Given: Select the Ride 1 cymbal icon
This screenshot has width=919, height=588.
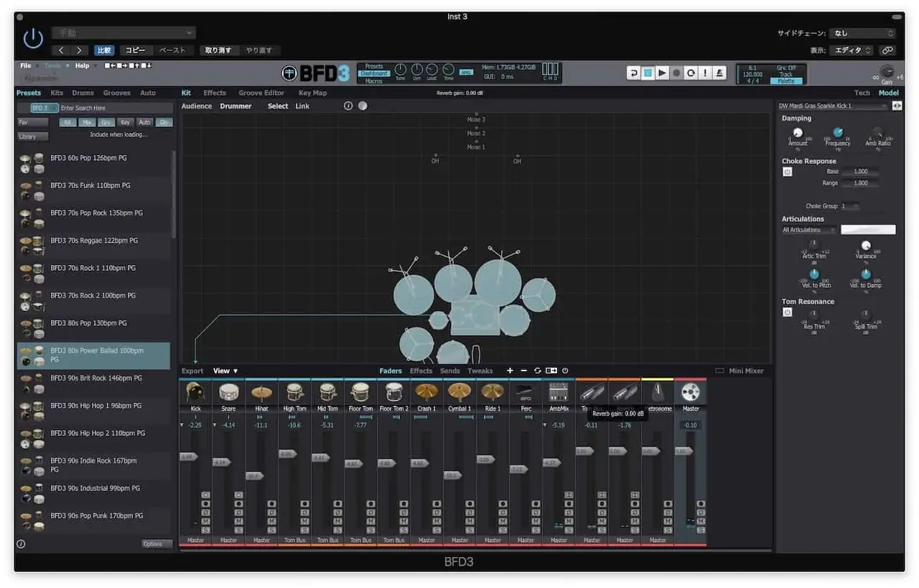Looking at the screenshot, I should 493,392.
